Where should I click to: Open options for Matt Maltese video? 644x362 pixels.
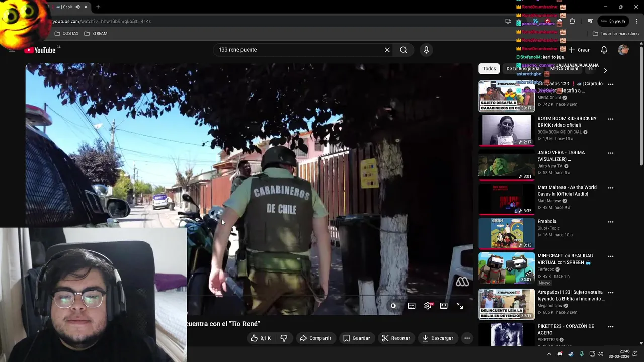(611, 188)
